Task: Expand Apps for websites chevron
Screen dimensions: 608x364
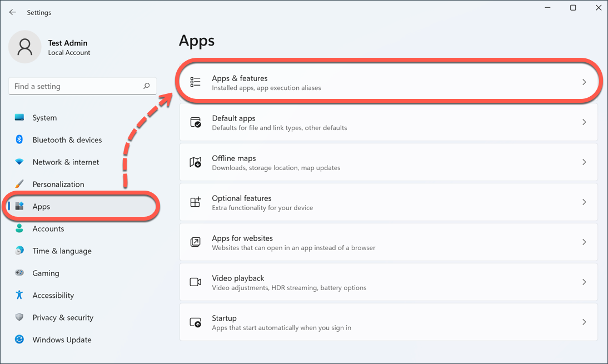Action: [x=584, y=242]
